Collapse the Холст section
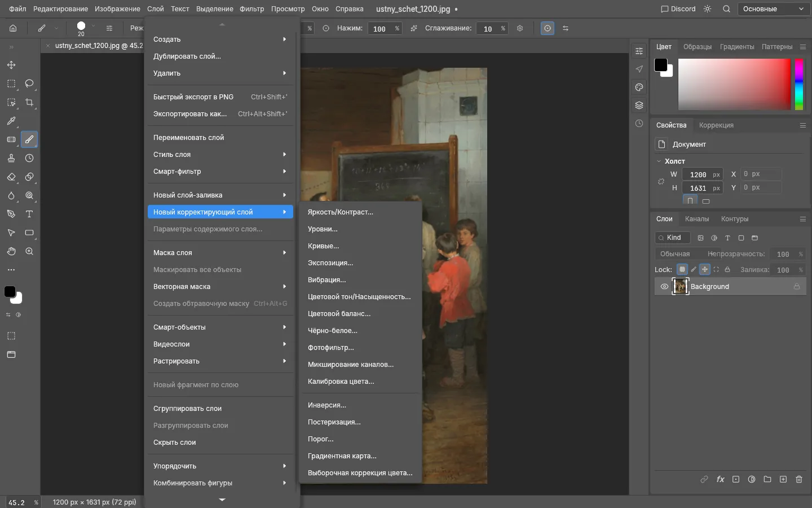The image size is (812, 508). coord(659,161)
